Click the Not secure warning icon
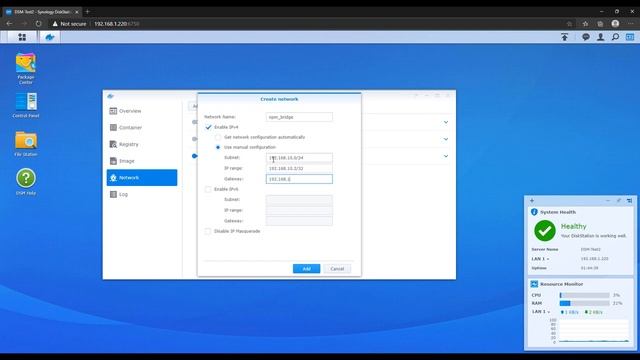640x360 pixels. tap(55, 24)
